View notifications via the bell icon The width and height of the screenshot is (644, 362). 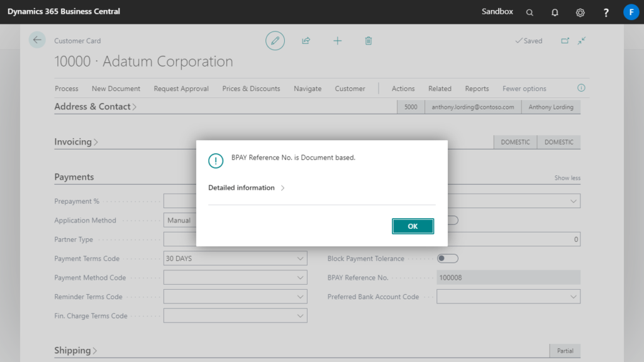554,12
